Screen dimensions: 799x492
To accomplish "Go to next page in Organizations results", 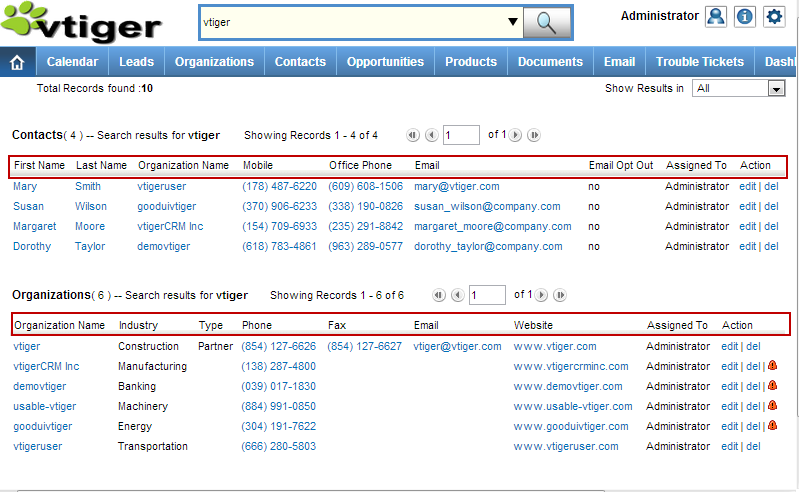I will tap(542, 295).
